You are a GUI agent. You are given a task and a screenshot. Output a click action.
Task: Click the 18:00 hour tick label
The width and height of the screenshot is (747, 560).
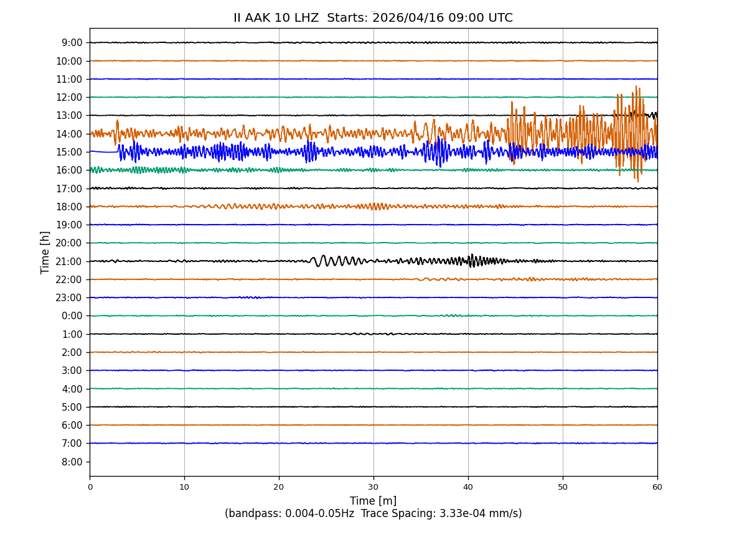[70, 207]
